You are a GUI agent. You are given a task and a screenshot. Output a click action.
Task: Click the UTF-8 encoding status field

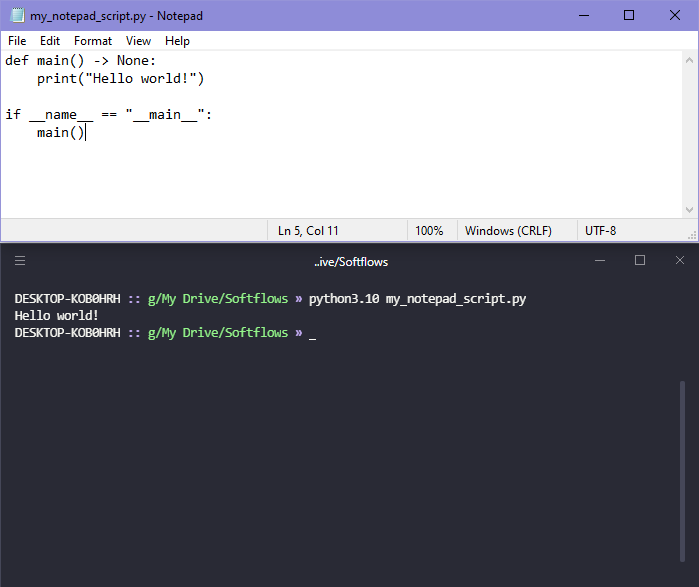coord(600,231)
